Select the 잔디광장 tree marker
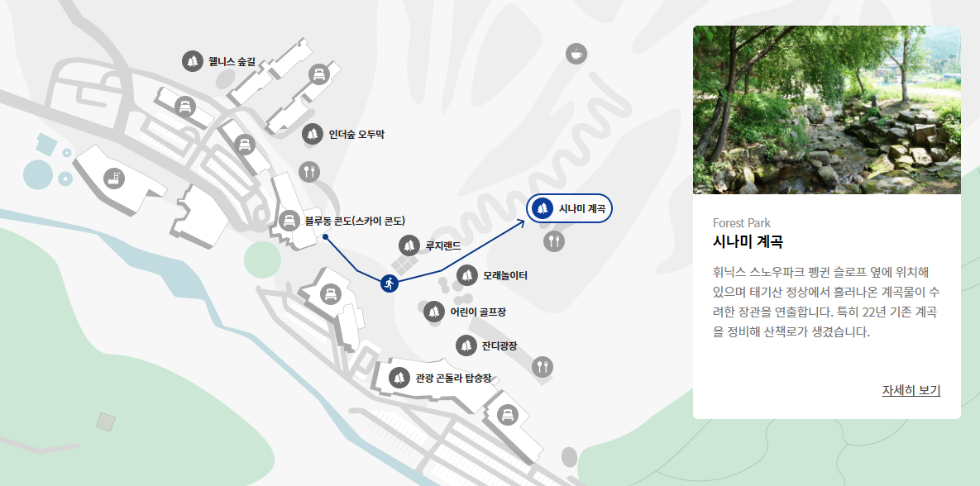Screen dimensions: 980x486 pos(466,345)
